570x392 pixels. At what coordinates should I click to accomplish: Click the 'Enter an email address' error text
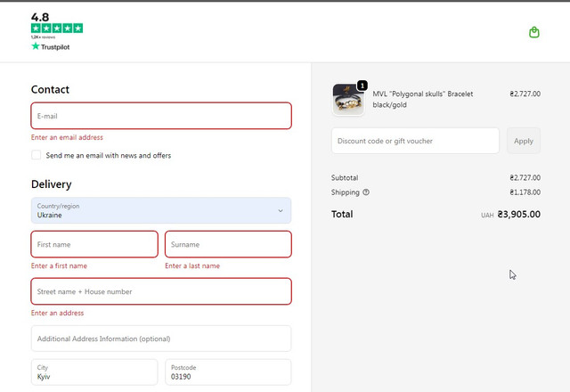(67, 137)
